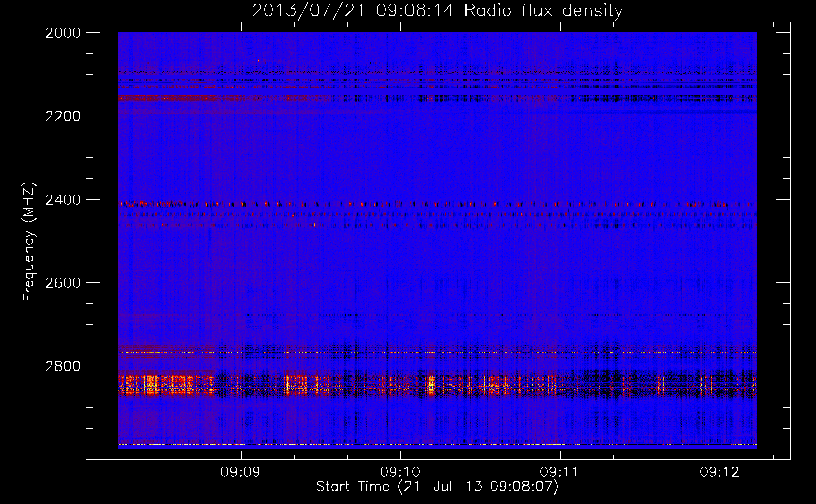Viewport: 816px width, 504px height.
Task: Click the 09:09 time tick label
Action: (241, 472)
